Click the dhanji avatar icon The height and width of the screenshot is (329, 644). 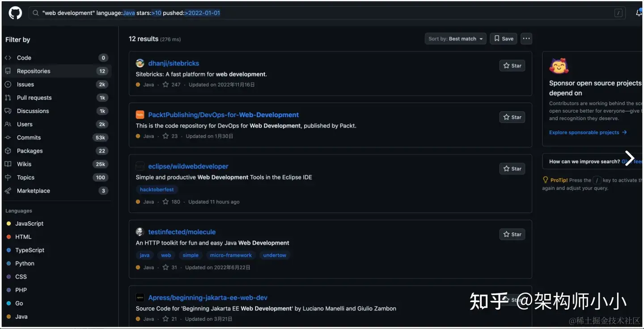click(x=140, y=63)
